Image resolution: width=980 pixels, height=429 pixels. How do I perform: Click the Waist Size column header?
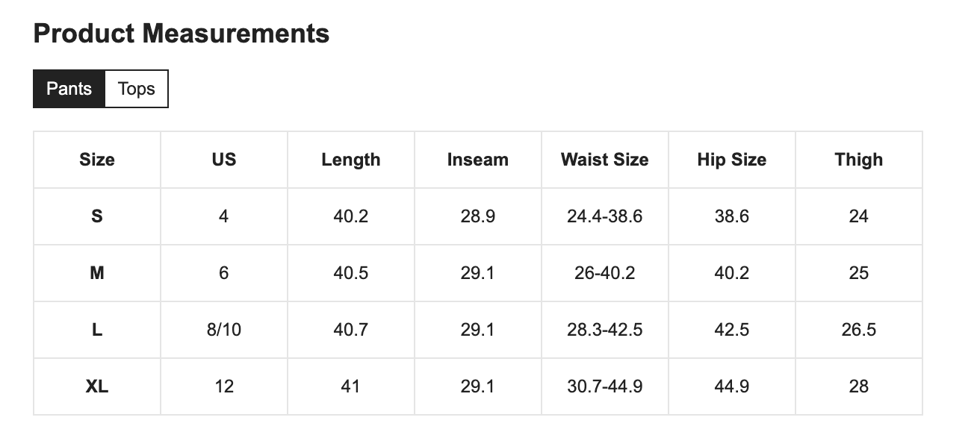point(605,160)
